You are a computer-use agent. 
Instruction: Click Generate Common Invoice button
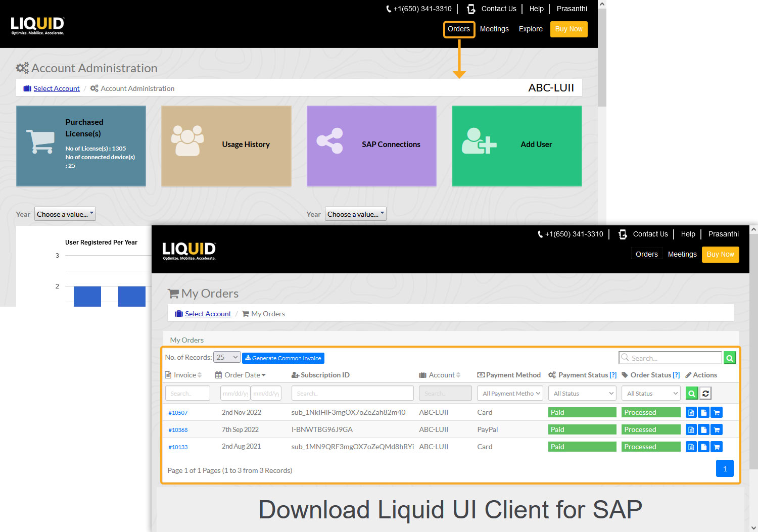(283, 358)
